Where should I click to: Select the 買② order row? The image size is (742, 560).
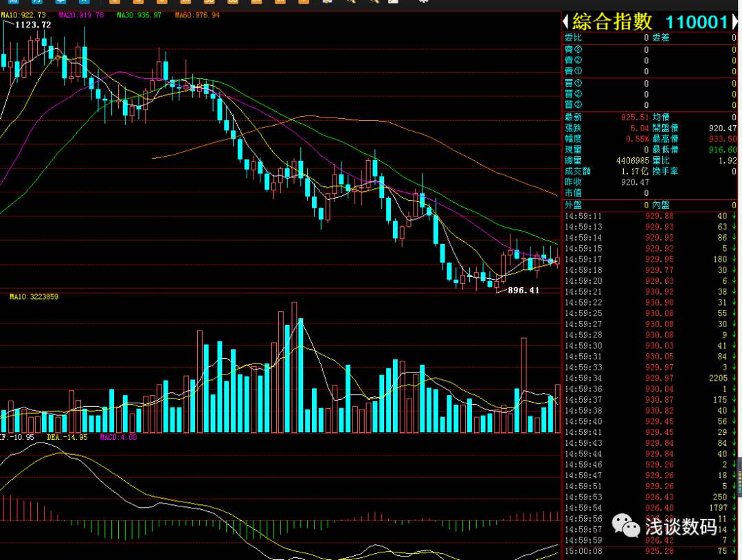(x=650, y=95)
